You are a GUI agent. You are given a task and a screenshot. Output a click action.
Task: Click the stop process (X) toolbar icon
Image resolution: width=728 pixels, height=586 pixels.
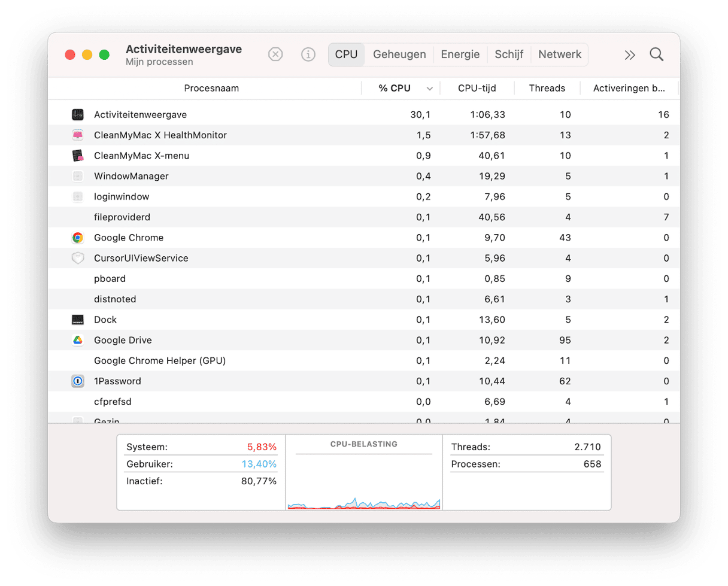275,54
